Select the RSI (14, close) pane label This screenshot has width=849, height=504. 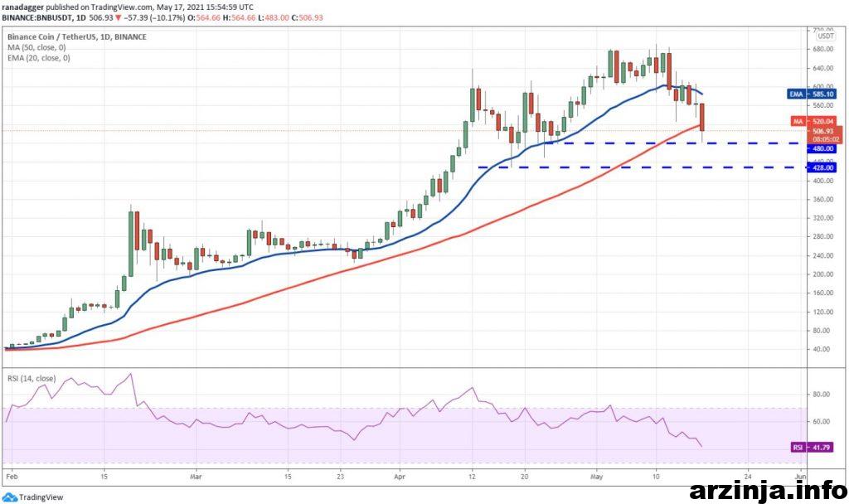(32, 378)
